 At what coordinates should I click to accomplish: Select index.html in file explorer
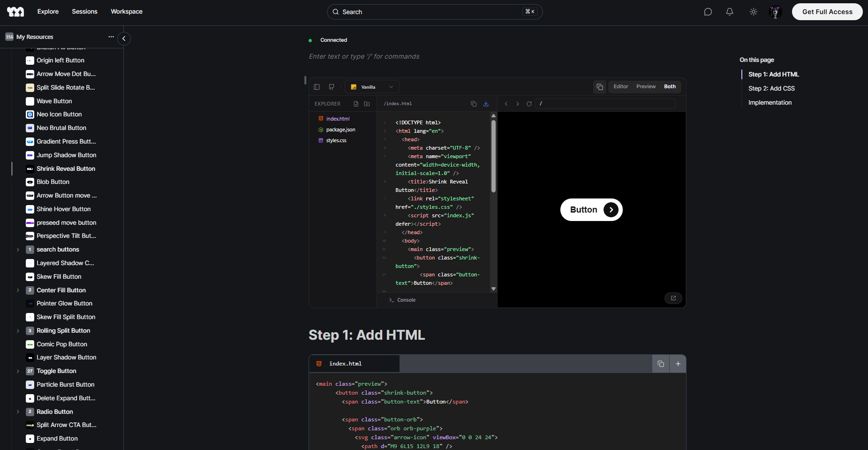(x=338, y=119)
